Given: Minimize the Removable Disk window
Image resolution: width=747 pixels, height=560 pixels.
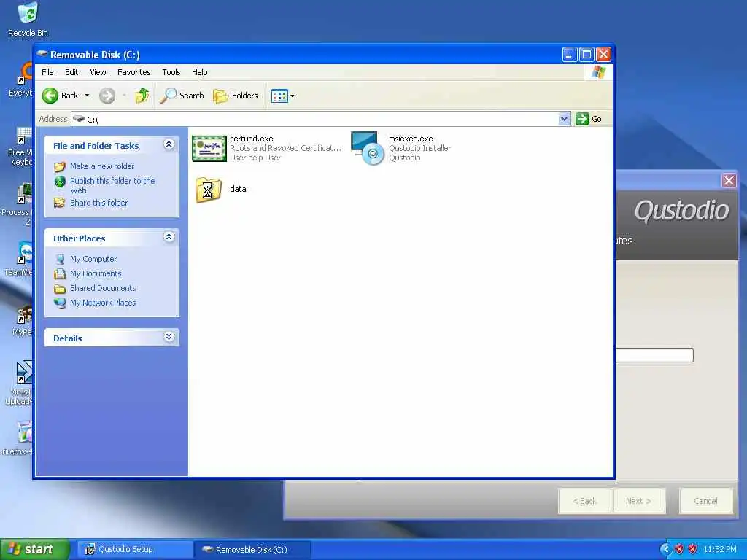Looking at the screenshot, I should tap(569, 55).
